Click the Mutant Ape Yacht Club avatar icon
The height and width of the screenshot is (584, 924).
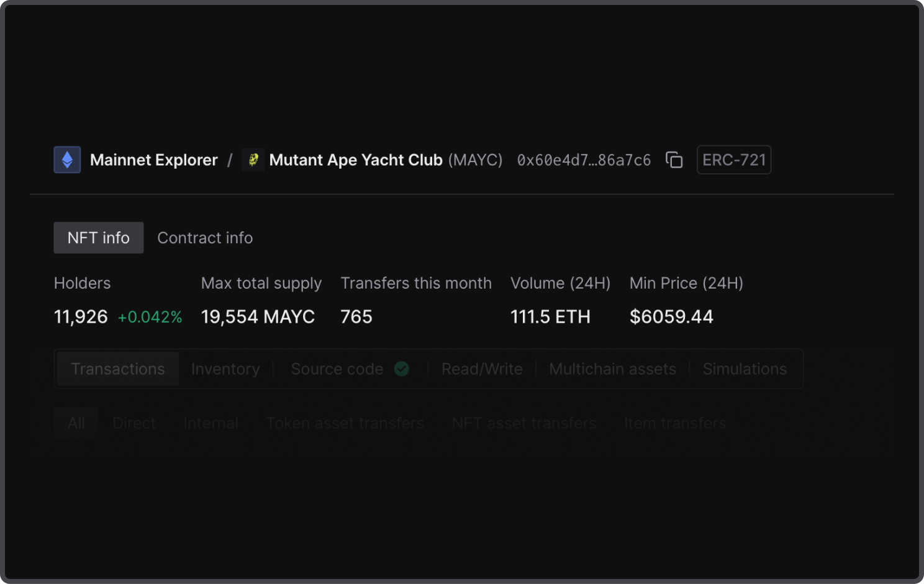(x=253, y=159)
